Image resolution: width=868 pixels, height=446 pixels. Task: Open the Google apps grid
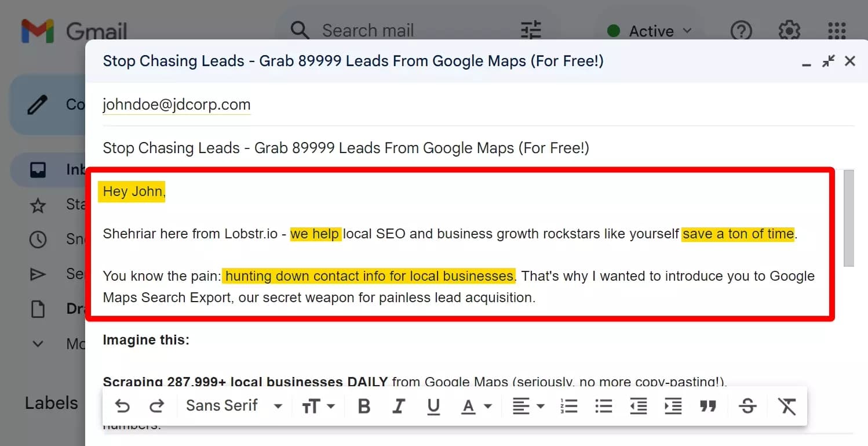[x=837, y=31]
